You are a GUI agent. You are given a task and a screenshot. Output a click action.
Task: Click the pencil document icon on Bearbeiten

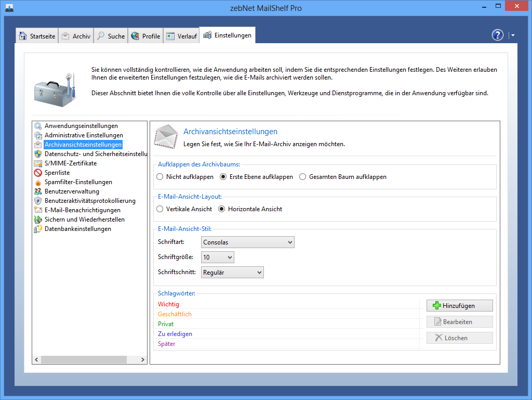[438, 321]
